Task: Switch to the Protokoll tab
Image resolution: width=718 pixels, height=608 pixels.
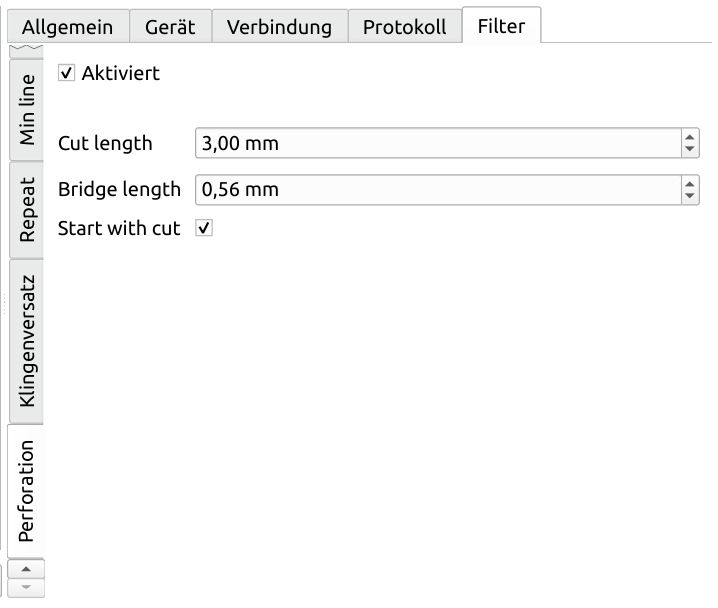Action: pos(405,27)
